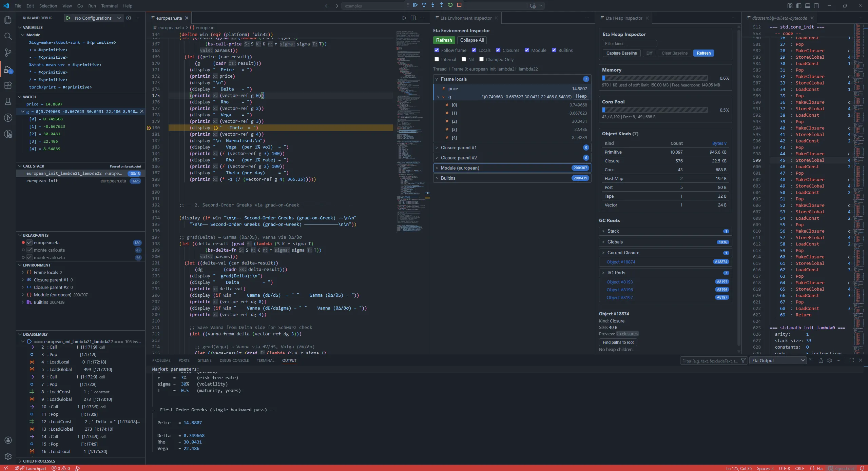
Task: Remove the g watch expression
Action: pyautogui.click(x=142, y=112)
